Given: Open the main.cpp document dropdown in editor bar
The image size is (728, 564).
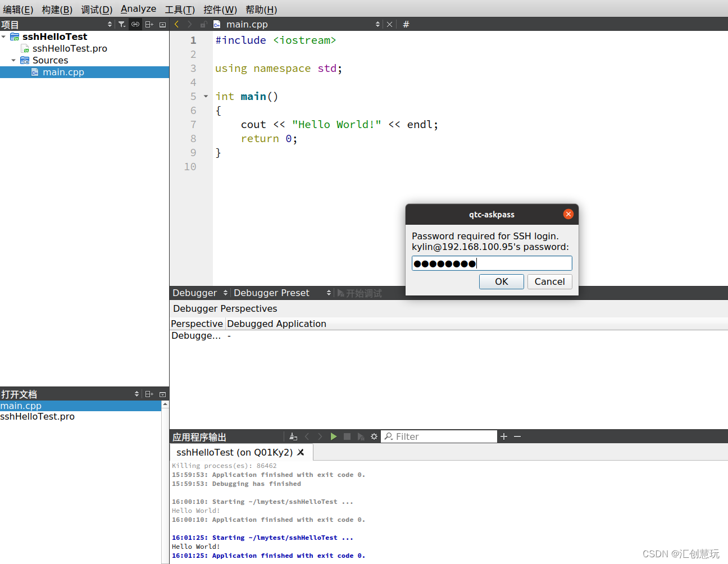Looking at the screenshot, I should [x=377, y=24].
